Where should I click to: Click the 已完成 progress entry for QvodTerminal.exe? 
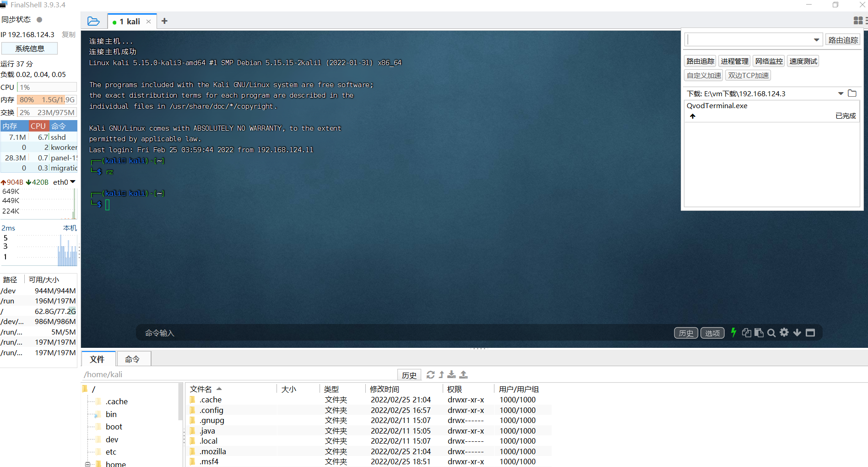846,115
